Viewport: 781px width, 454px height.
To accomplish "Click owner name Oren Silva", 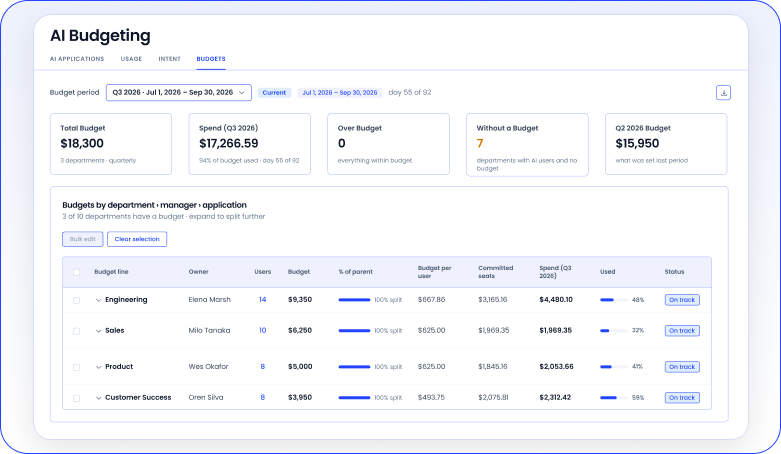I will 206,398.
